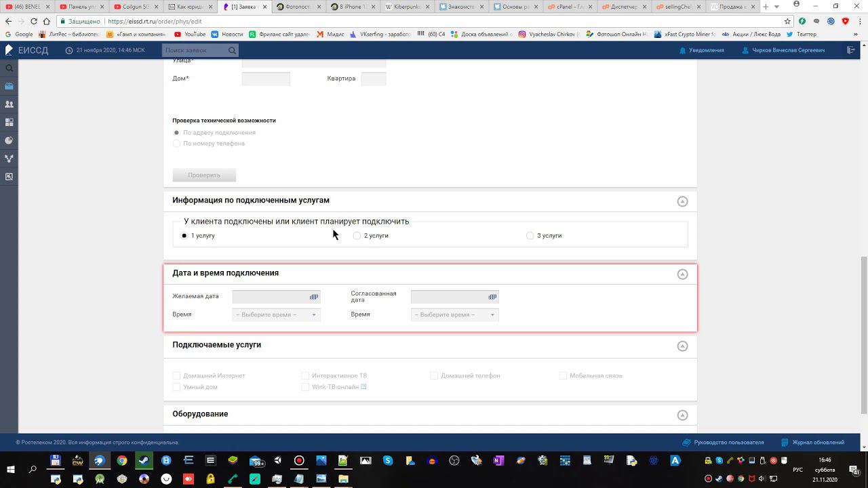Image resolution: width=868 pixels, height=488 pixels.
Task: Click the ЕИССД logo in the header
Action: click(x=27, y=50)
